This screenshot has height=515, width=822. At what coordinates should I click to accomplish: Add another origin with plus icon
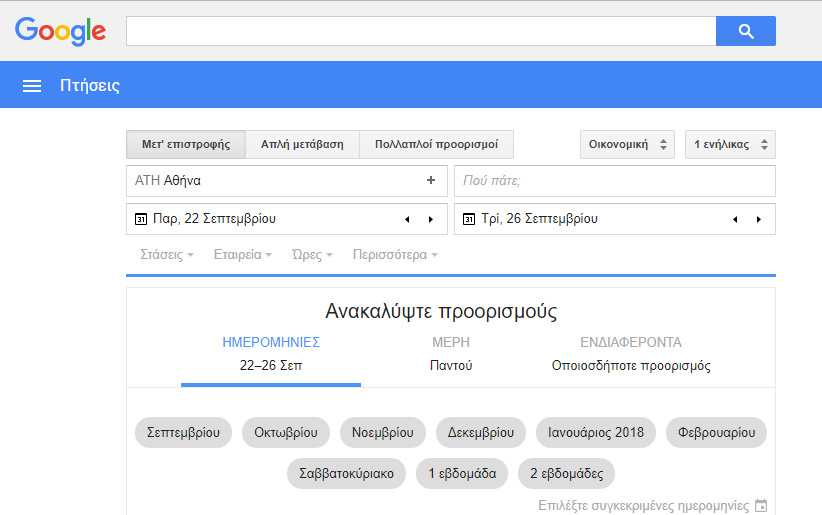coord(431,181)
